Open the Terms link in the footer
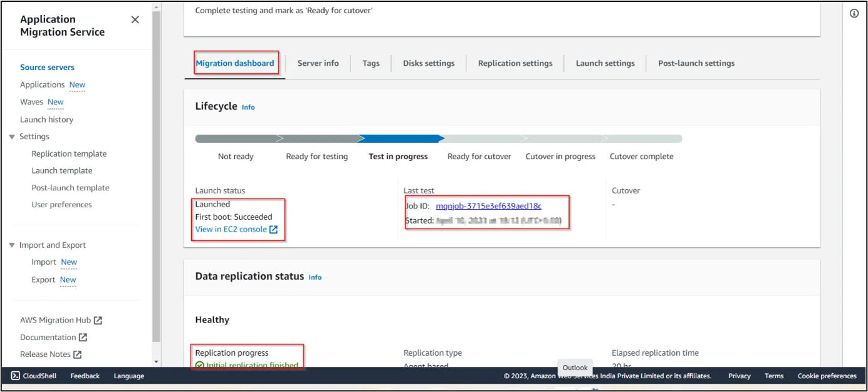This screenshot has width=868, height=392. tap(774, 376)
